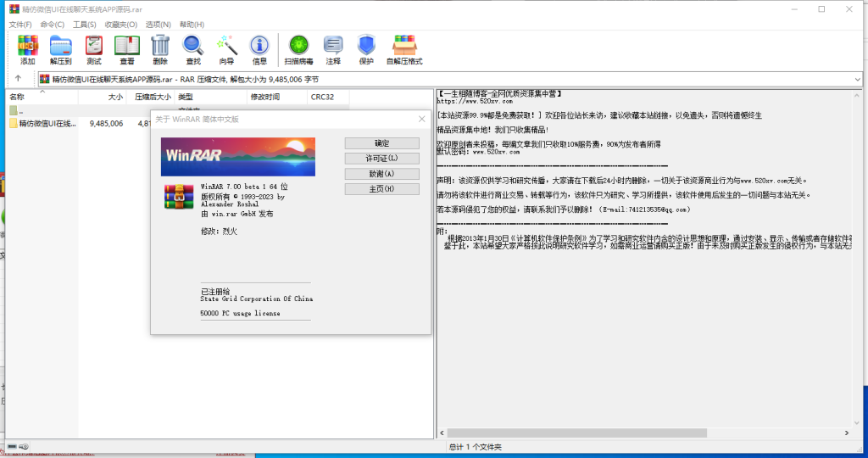Click the https://www.520xv.com comment text
Image resolution: width=868 pixels, height=458 pixels.
click(475, 101)
